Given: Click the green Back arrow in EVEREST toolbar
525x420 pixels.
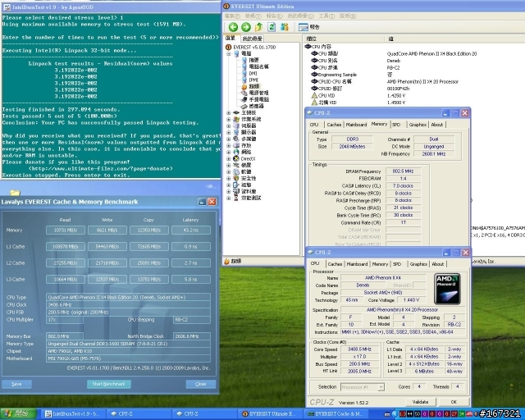Looking at the screenshot, I should pos(231,27).
